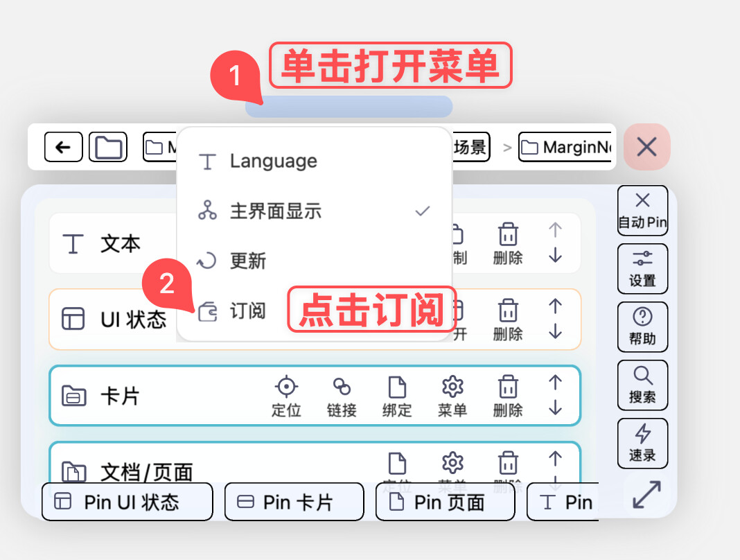Click the 绑定 icon in 卡片 row
Screen dimensions: 740x560
[397, 395]
